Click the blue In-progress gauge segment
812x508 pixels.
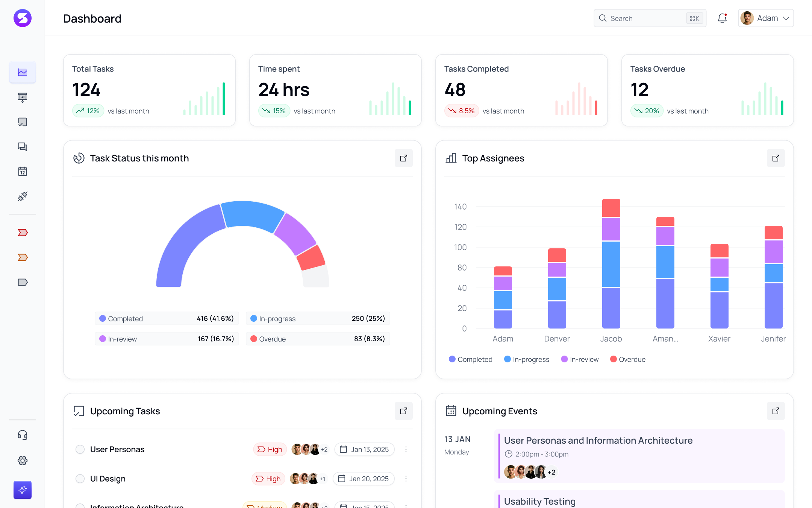point(253,215)
